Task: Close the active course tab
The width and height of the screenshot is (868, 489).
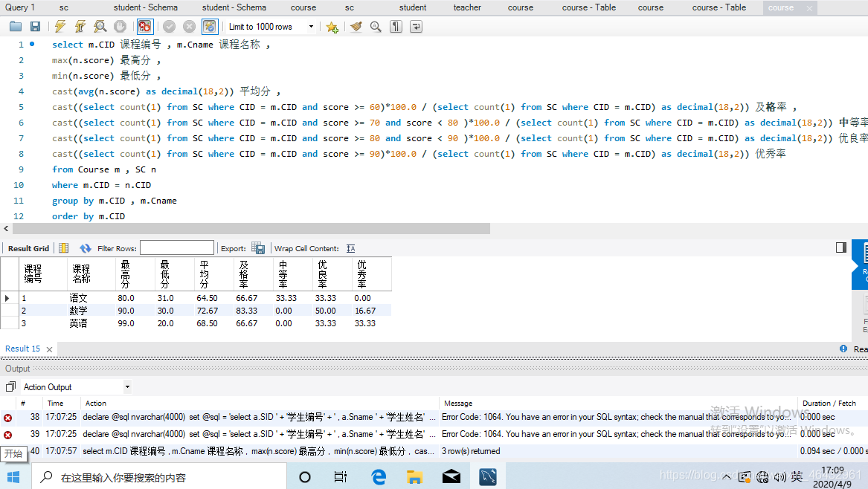Action: coord(809,8)
